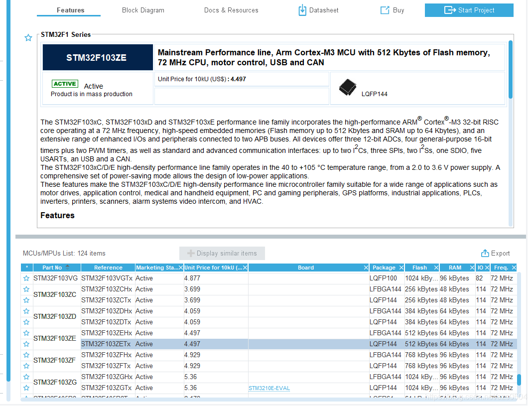Screen dimensions: 532x406
Task: Click the Export upload icon
Action: tap(485, 253)
